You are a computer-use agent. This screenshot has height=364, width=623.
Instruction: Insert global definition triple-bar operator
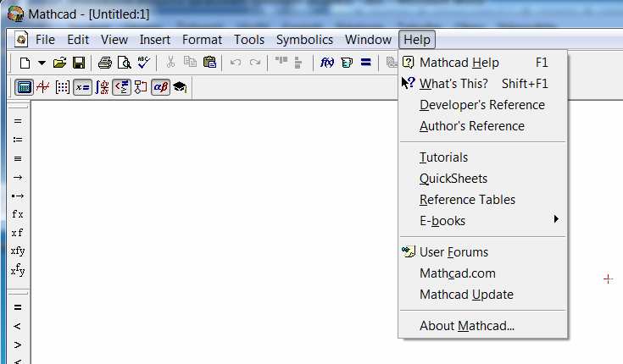[18, 159]
